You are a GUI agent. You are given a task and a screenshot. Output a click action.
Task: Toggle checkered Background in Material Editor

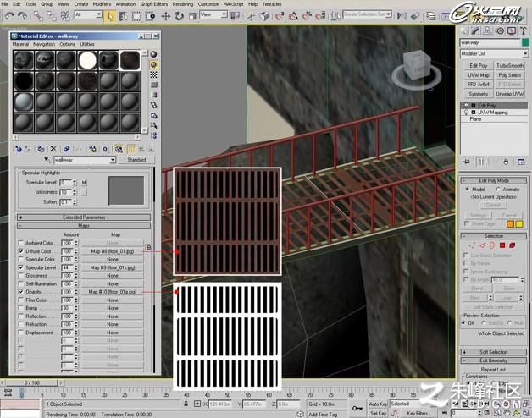point(153,74)
